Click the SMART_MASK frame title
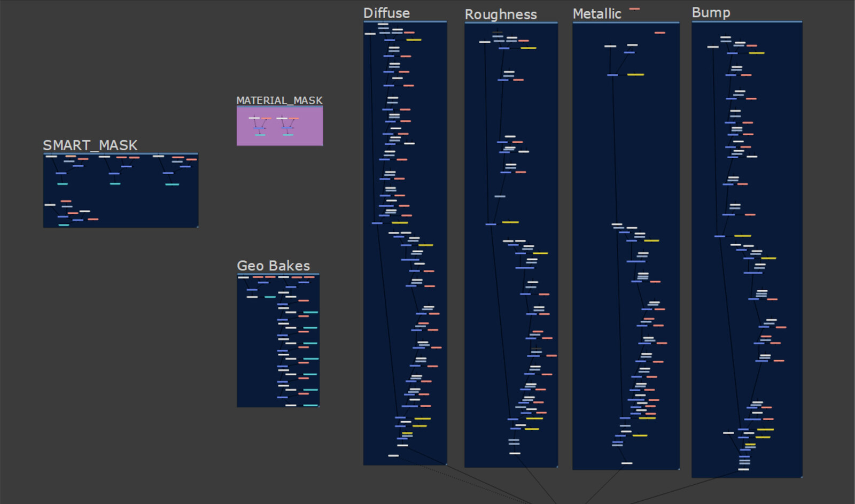Viewport: 855px width, 504px height. coord(90,145)
